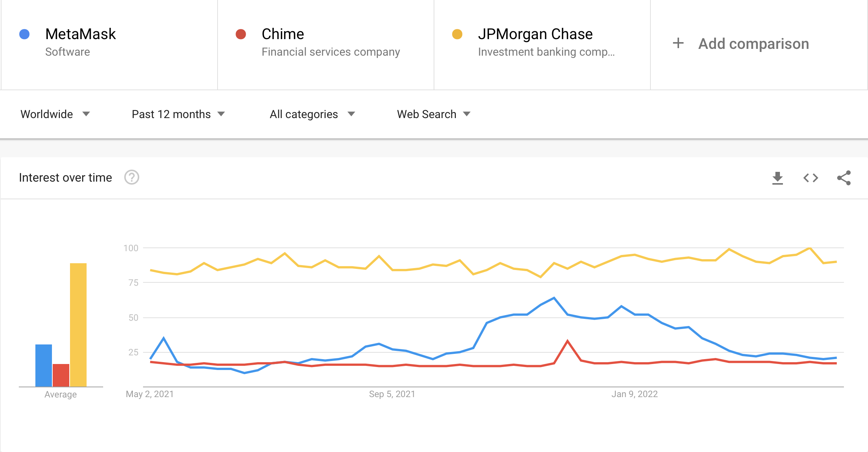Screen dimensions: 868x452
Task: Expand the Past 12 months time range
Action: click(x=178, y=114)
